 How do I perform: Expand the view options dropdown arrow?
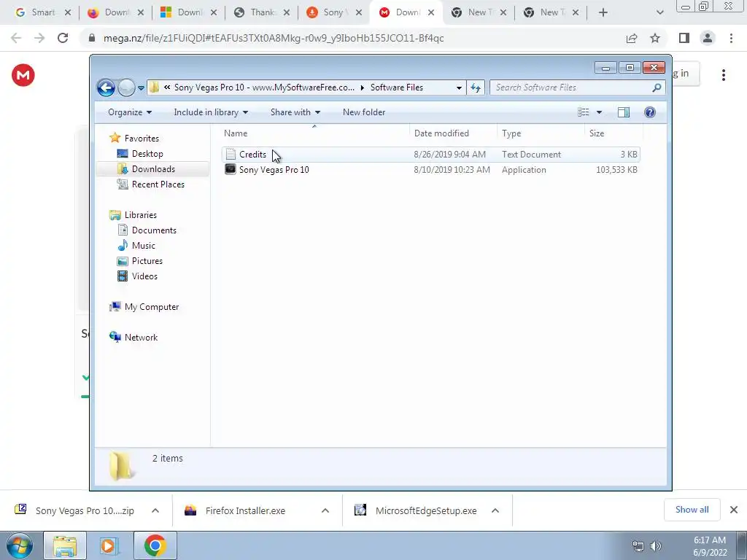click(x=600, y=112)
